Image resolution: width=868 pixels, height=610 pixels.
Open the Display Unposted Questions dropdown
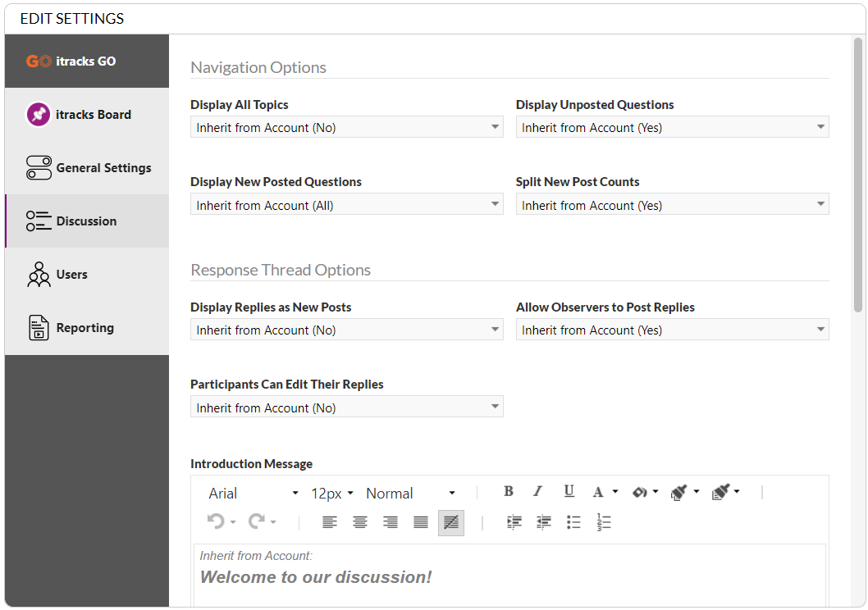(x=672, y=127)
